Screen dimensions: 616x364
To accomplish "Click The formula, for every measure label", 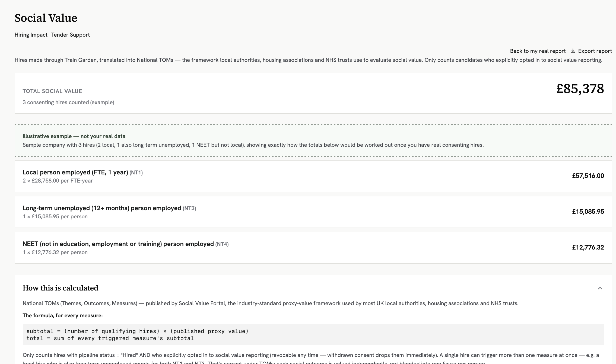I will pos(63,315).
